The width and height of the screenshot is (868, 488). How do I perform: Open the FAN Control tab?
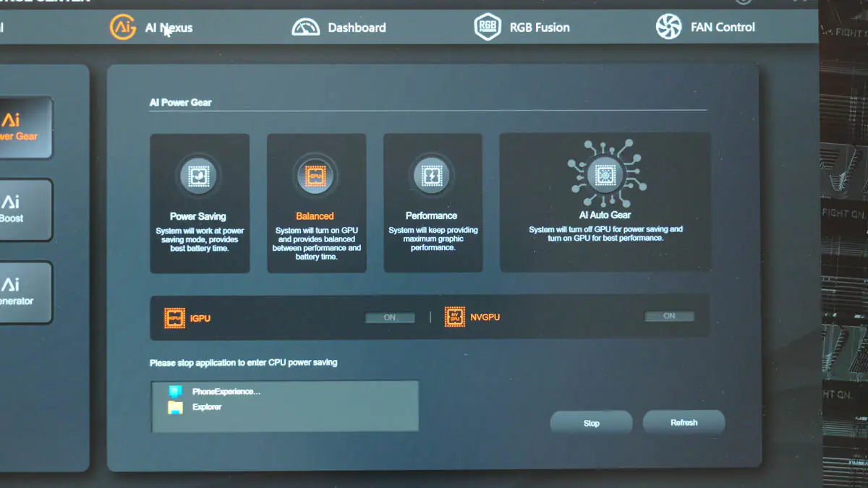tap(705, 27)
